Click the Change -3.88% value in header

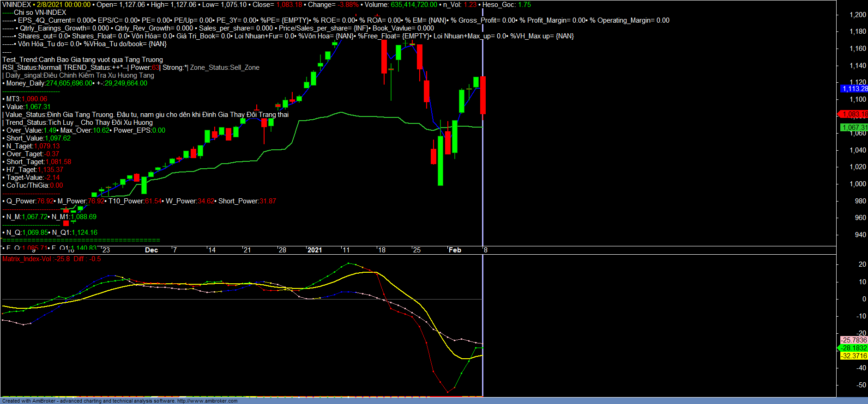tap(348, 5)
